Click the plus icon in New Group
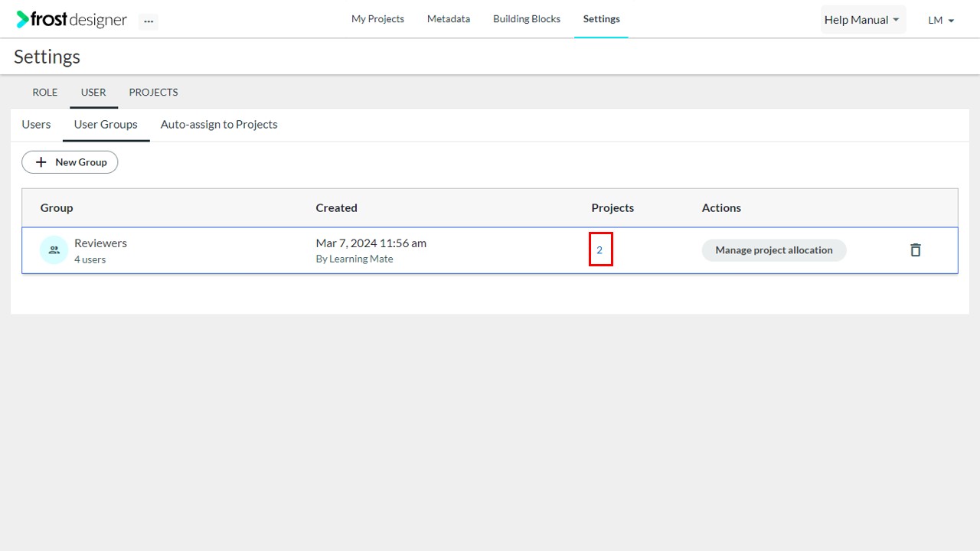The image size is (980, 551). pyautogui.click(x=41, y=162)
